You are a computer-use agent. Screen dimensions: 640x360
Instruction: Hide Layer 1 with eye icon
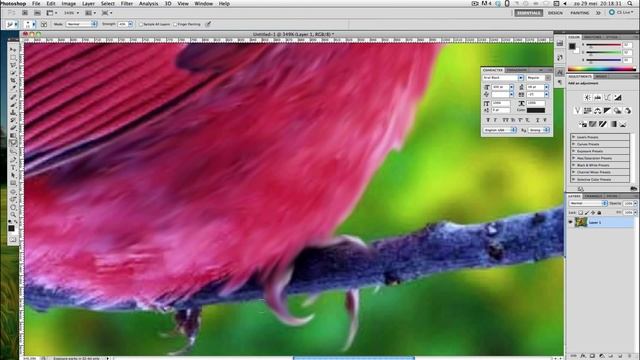tap(571, 222)
